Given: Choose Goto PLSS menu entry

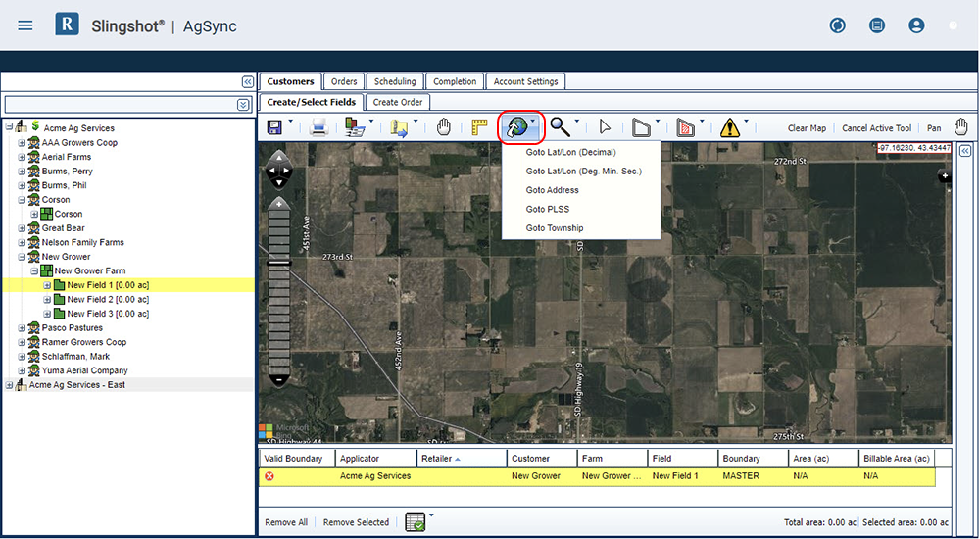Looking at the screenshot, I should (548, 209).
